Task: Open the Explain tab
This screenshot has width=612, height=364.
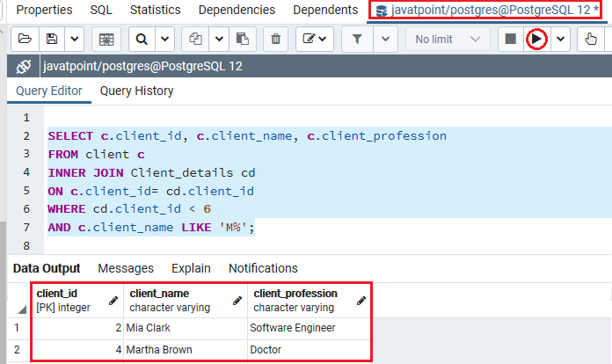Action: pyautogui.click(x=191, y=268)
